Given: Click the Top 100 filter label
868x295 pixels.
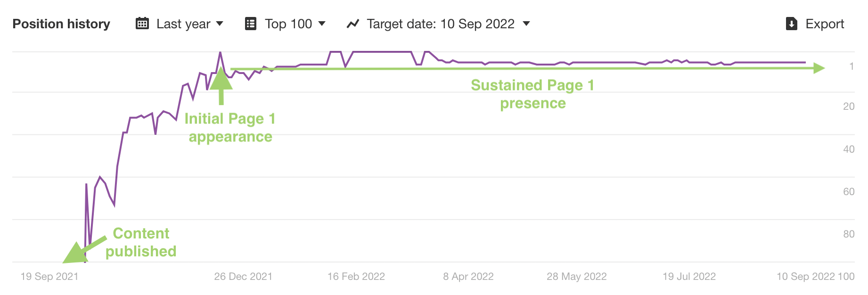Looking at the screenshot, I should 288,24.
